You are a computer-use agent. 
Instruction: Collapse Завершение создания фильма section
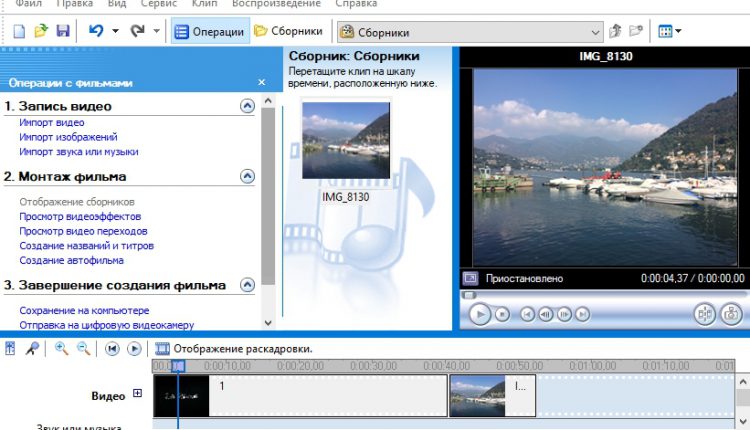[x=247, y=285]
